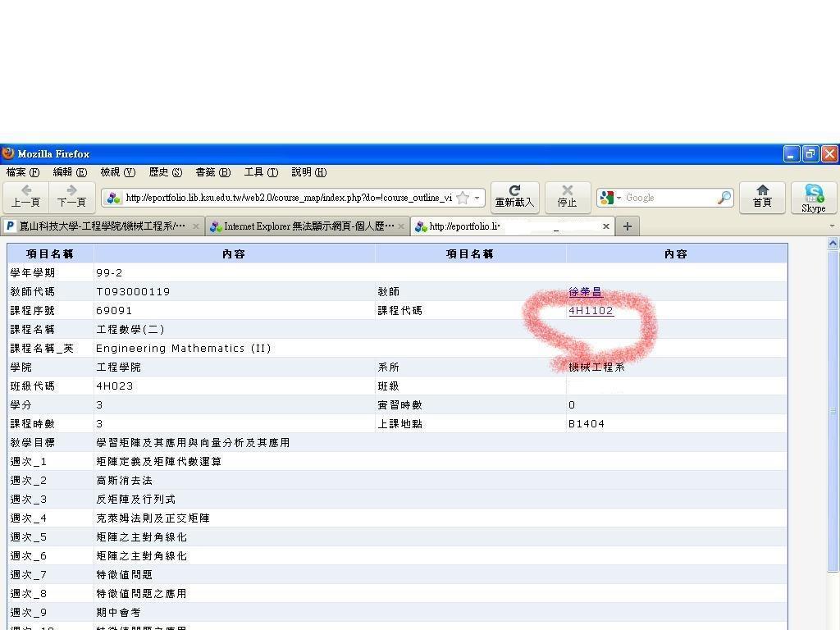
Task: Click the vertical scrollbar thumb
Action: coord(833,410)
